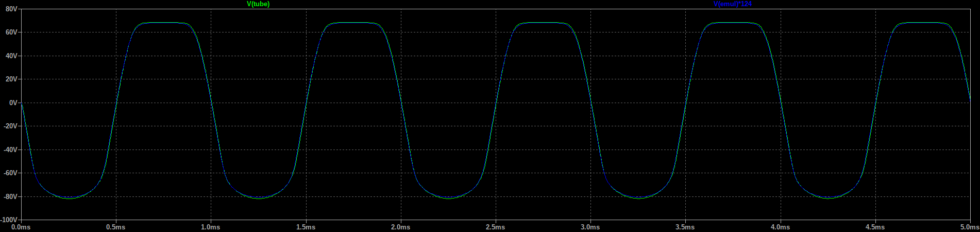Click the 3.0ms time axis label
Image resolution: width=980 pixels, height=232 pixels.
pyautogui.click(x=590, y=227)
